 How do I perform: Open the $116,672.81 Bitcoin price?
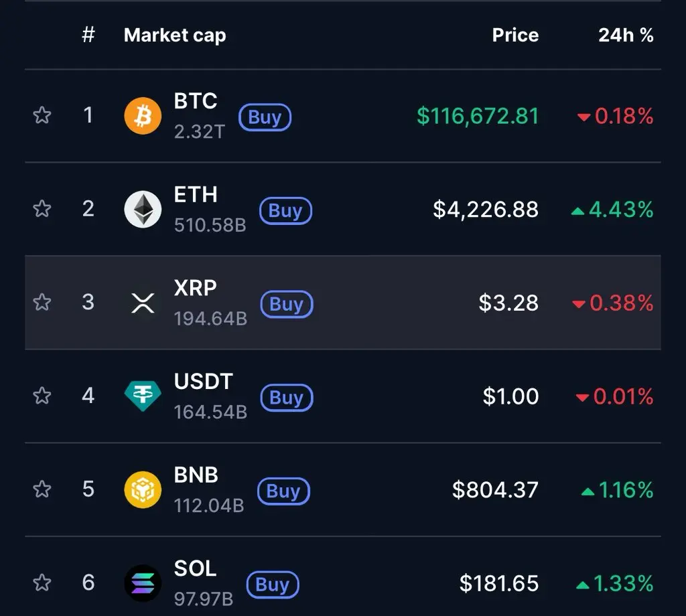[x=478, y=117]
